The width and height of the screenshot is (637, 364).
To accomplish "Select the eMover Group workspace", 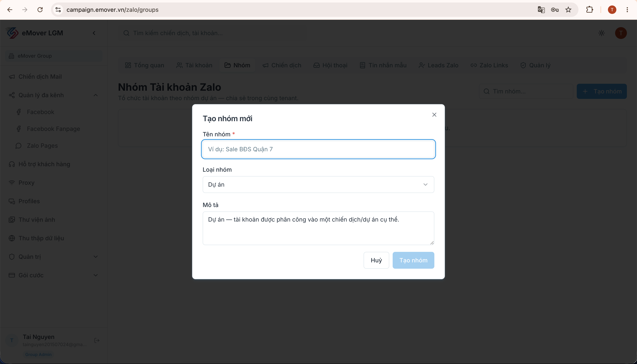I will click(x=54, y=56).
